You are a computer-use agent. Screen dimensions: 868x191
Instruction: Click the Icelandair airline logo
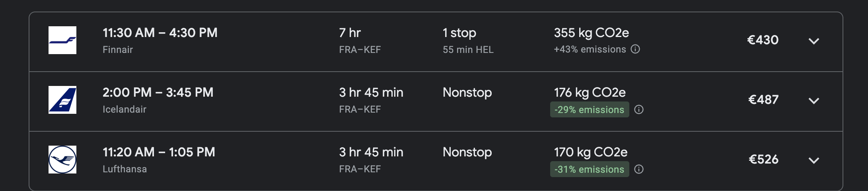pos(62,100)
